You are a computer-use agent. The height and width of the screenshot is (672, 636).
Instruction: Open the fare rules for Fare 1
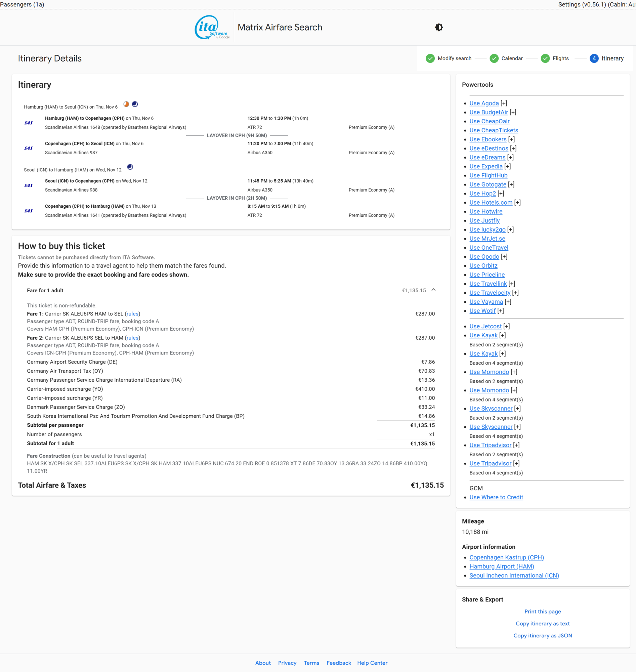[132, 313]
